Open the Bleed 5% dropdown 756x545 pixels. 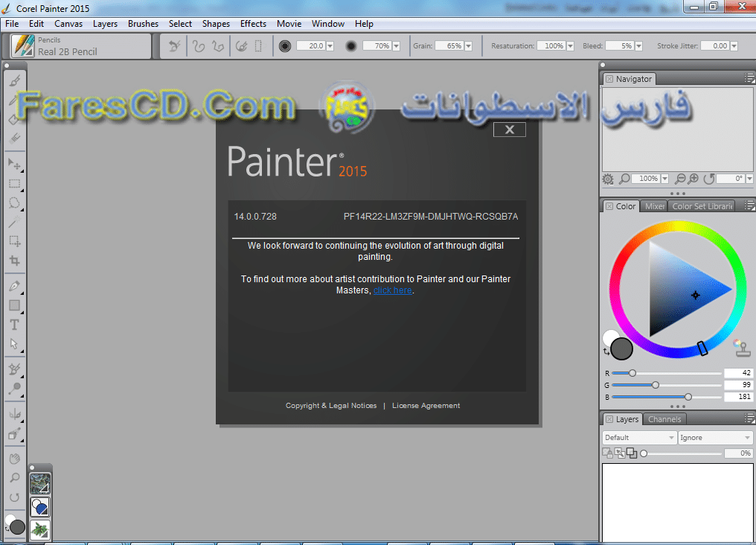coord(639,46)
